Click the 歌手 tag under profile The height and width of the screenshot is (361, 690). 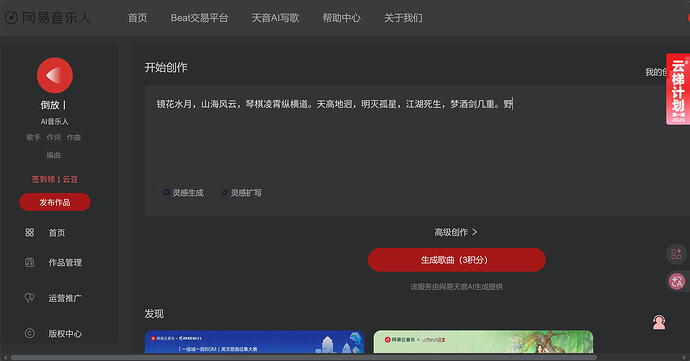tap(33, 137)
